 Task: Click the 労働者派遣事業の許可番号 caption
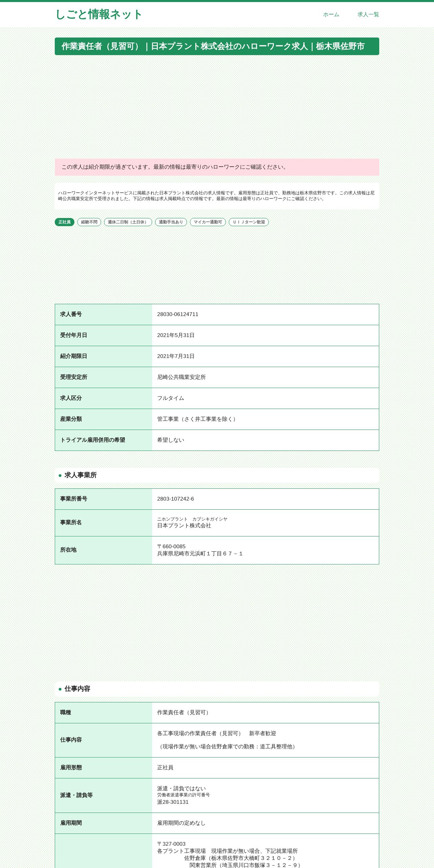[x=184, y=795]
